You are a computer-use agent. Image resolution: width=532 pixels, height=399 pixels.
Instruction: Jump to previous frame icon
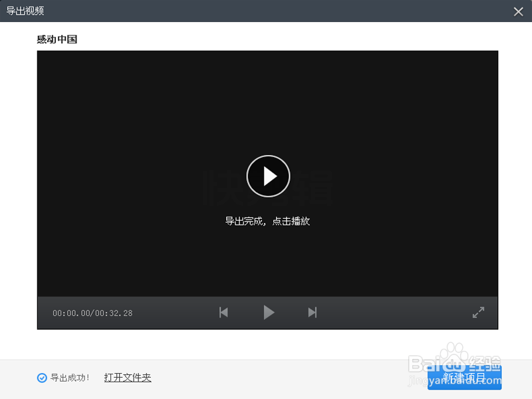(223, 312)
